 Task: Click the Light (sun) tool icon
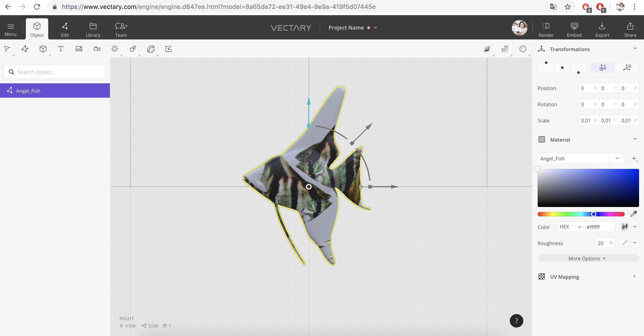coord(115,49)
